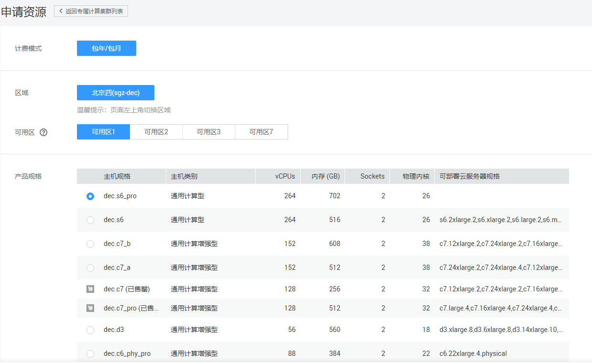Click the 702 memory value for dec.s6_pro
Image resolution: width=592 pixels, height=364 pixels.
pyautogui.click(x=334, y=196)
